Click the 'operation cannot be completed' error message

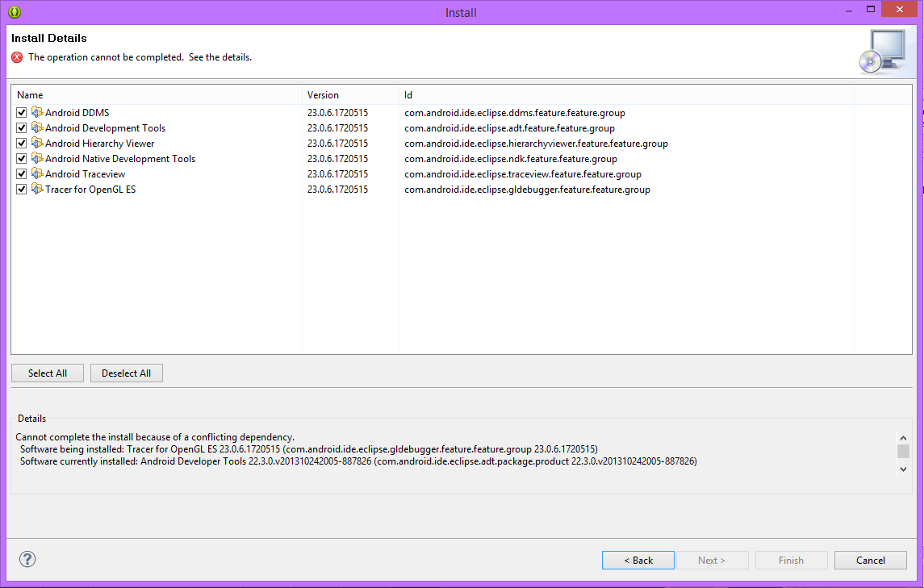140,57
